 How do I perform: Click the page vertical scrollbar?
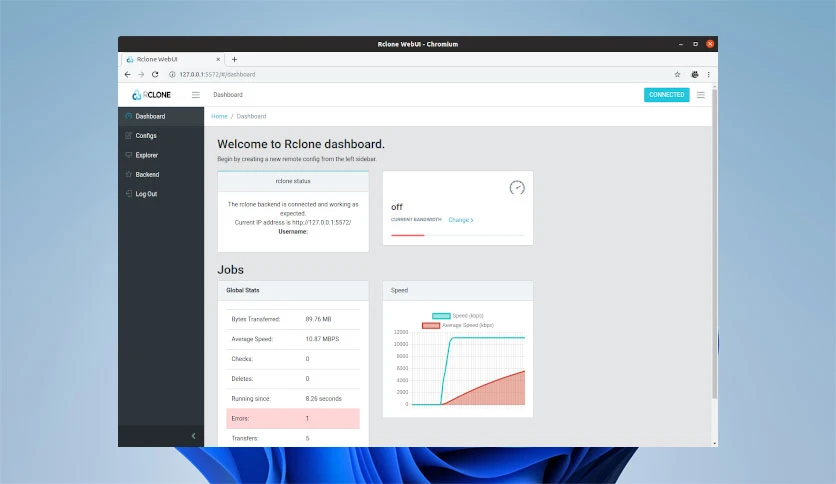pyautogui.click(x=714, y=244)
